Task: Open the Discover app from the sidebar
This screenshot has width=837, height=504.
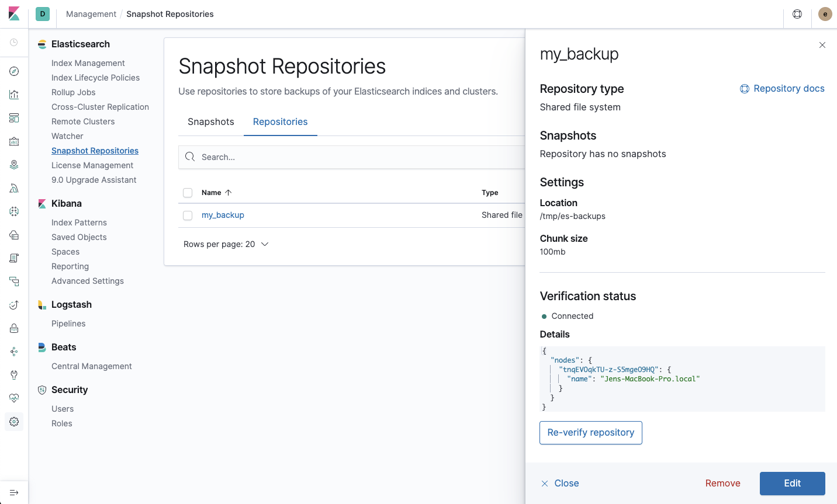Action: [14, 71]
